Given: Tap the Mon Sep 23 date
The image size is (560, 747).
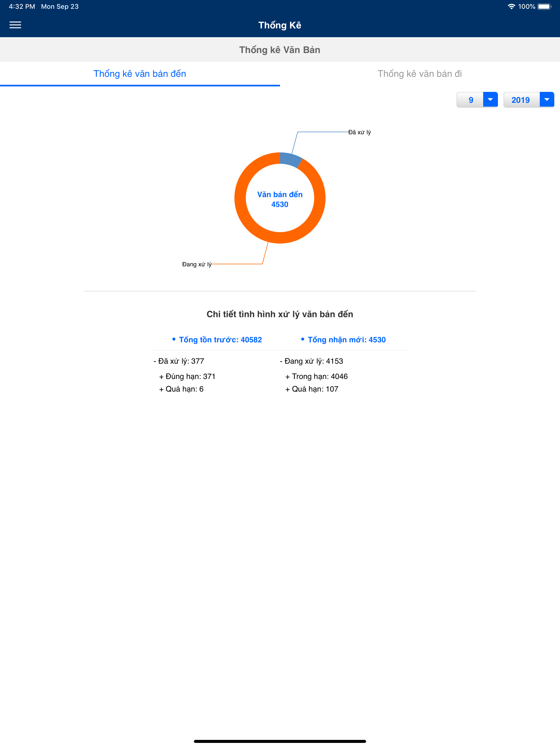Looking at the screenshot, I should 60,6.
